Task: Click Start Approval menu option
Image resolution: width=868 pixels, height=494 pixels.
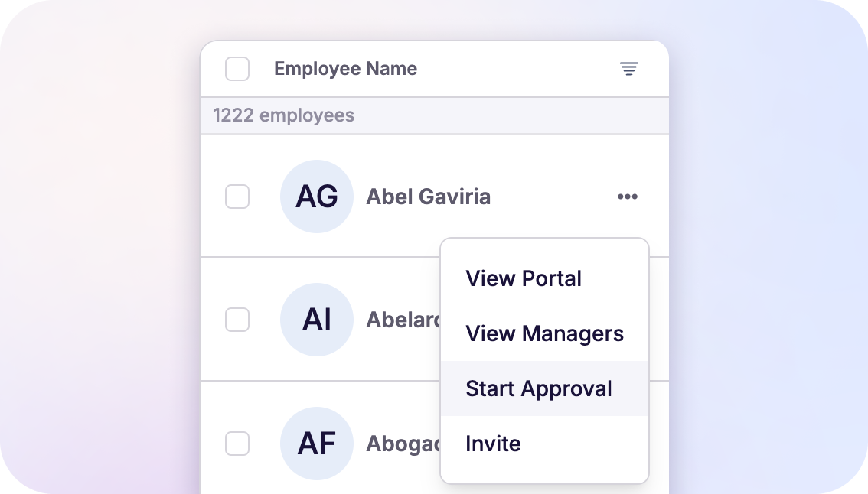Action: click(539, 388)
